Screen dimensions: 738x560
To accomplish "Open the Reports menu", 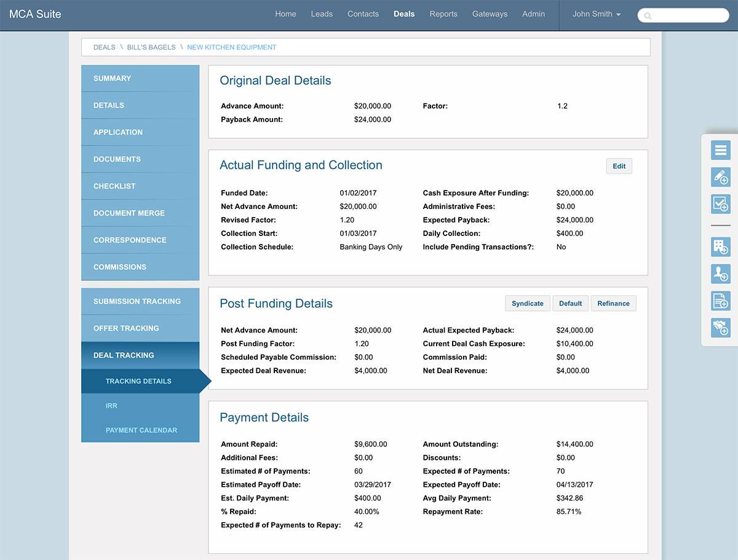I will (443, 14).
